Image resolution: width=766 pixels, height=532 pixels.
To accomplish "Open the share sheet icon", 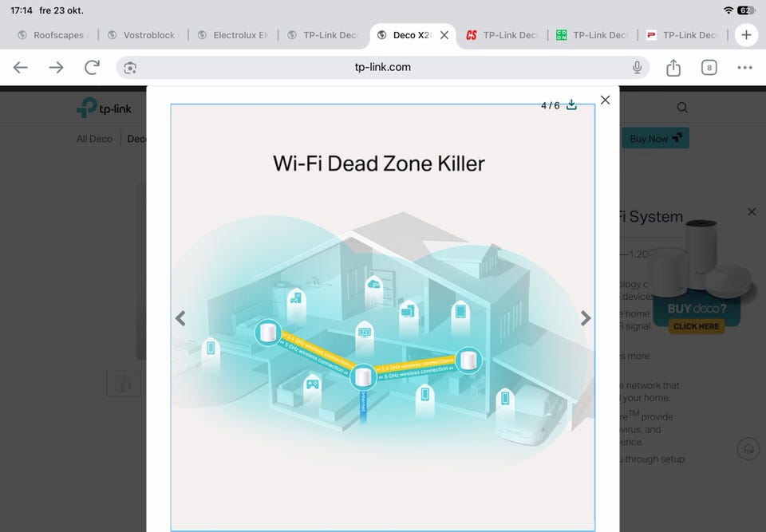I will coord(673,68).
